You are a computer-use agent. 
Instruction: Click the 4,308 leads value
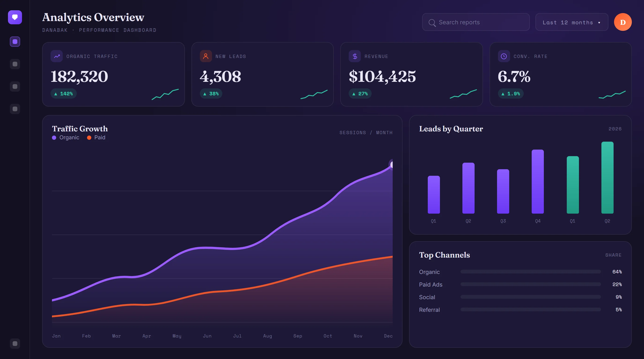pos(220,76)
